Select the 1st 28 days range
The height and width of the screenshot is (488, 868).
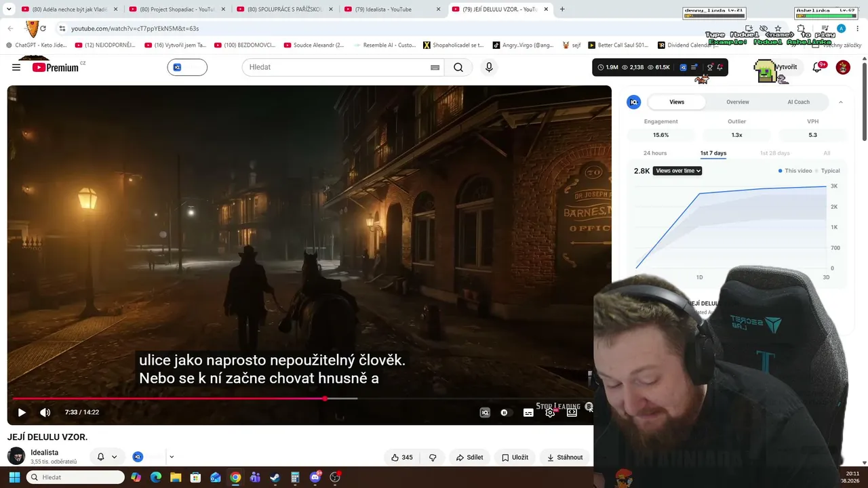[774, 153]
